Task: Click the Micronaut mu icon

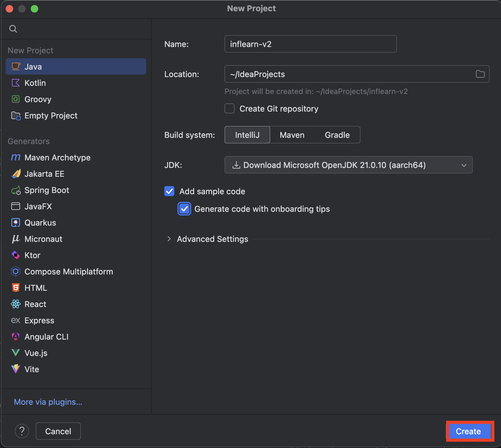Action: coord(16,239)
